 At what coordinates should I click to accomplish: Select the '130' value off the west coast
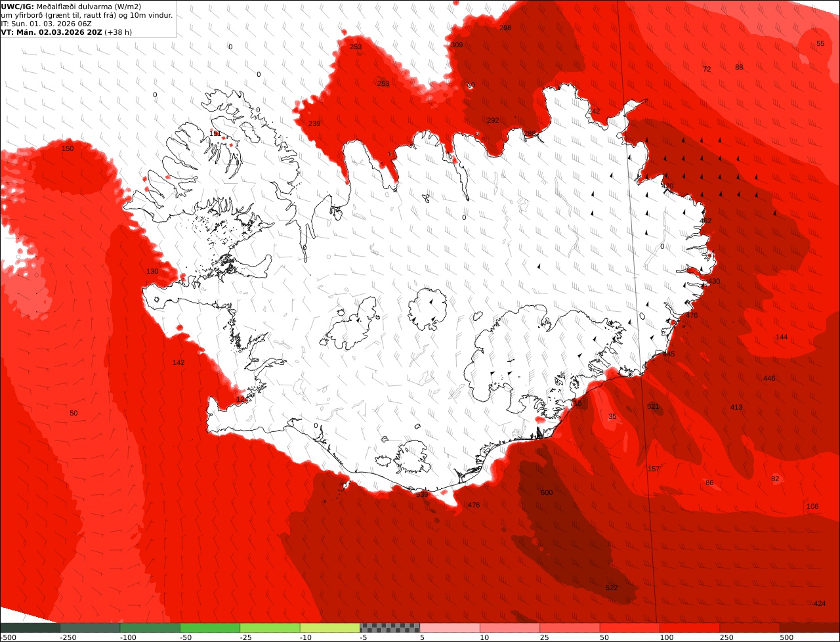pos(152,272)
